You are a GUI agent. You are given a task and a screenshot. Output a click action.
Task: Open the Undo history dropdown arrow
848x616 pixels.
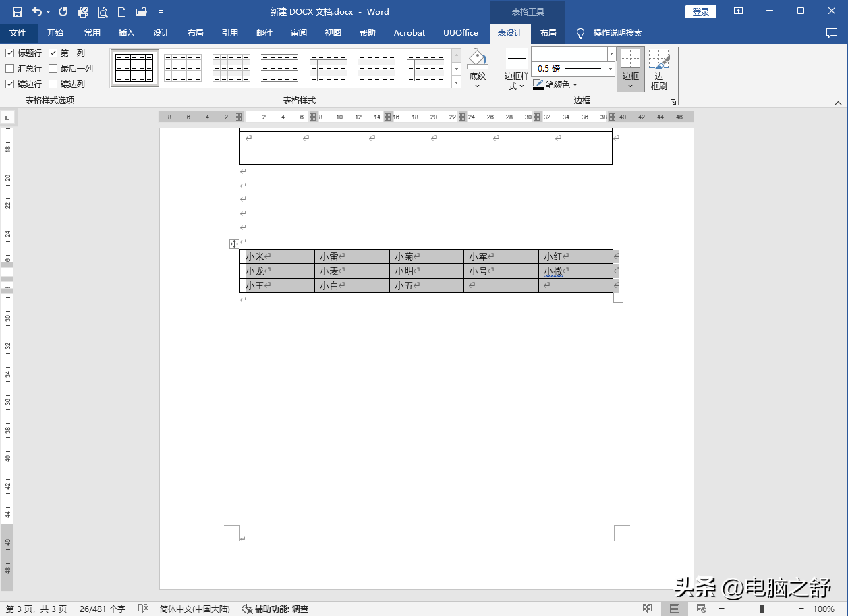point(48,11)
